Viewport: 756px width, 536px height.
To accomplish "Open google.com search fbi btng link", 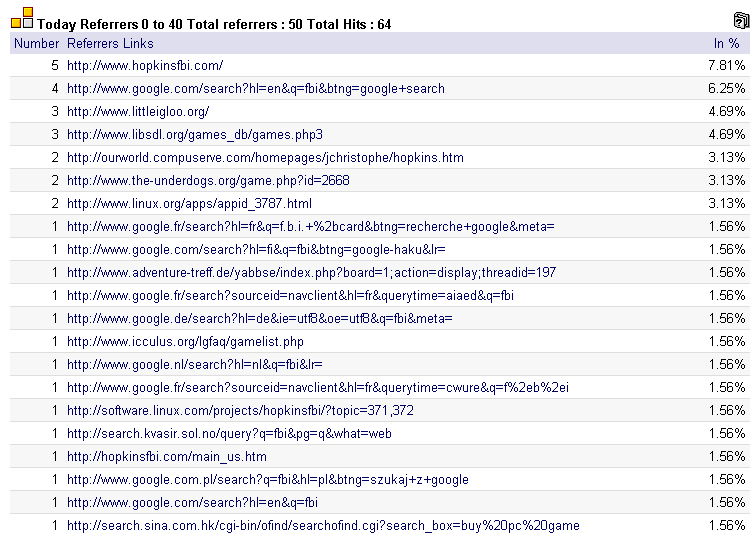I will [256, 89].
